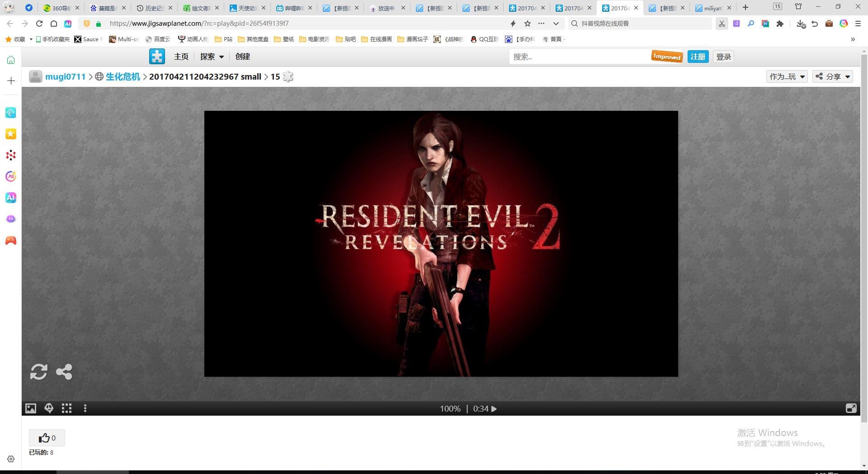This screenshot has height=474, width=868.
Task: Show the puzzle image preview icon
Action: tap(30, 408)
